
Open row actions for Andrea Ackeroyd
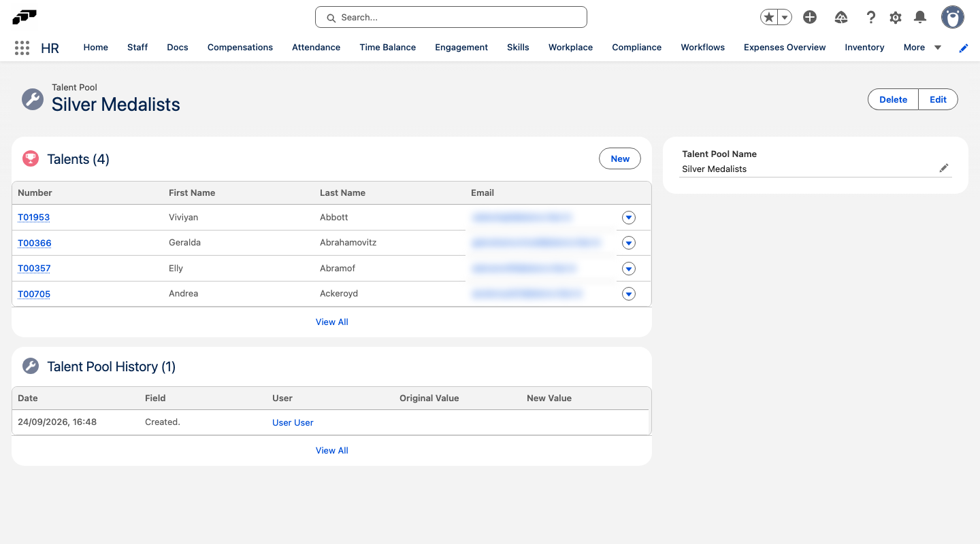629,294
